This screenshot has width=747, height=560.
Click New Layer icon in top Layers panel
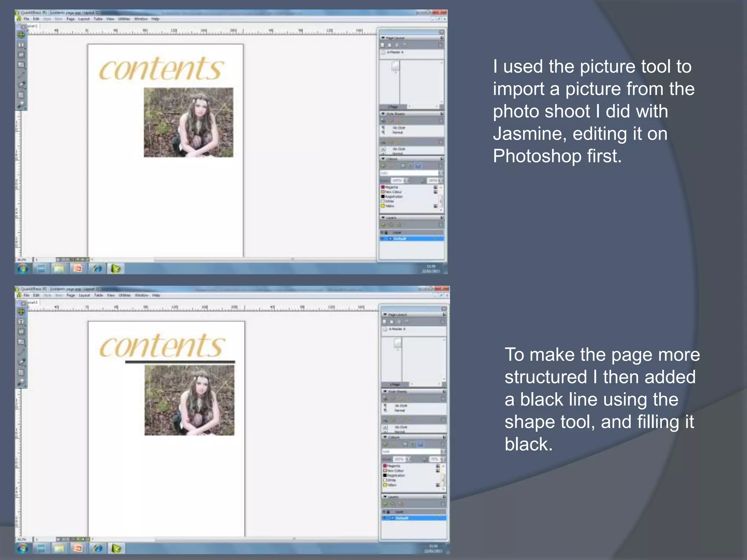(x=383, y=225)
